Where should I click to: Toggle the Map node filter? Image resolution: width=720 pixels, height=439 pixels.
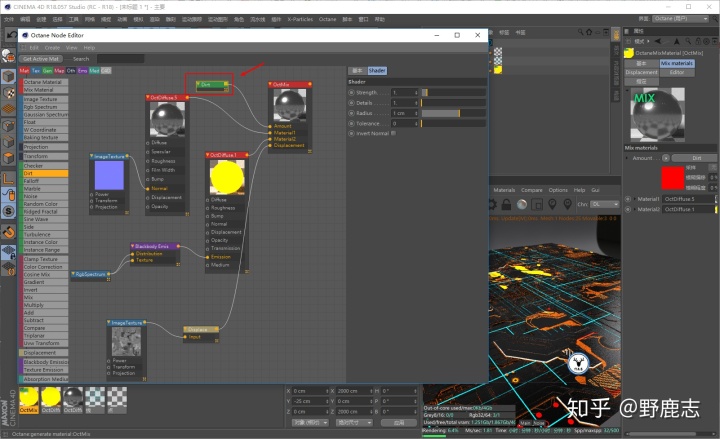click(59, 71)
